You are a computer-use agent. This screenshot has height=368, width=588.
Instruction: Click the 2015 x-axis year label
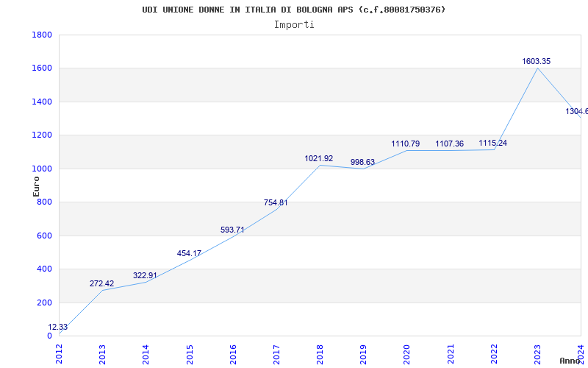(190, 354)
